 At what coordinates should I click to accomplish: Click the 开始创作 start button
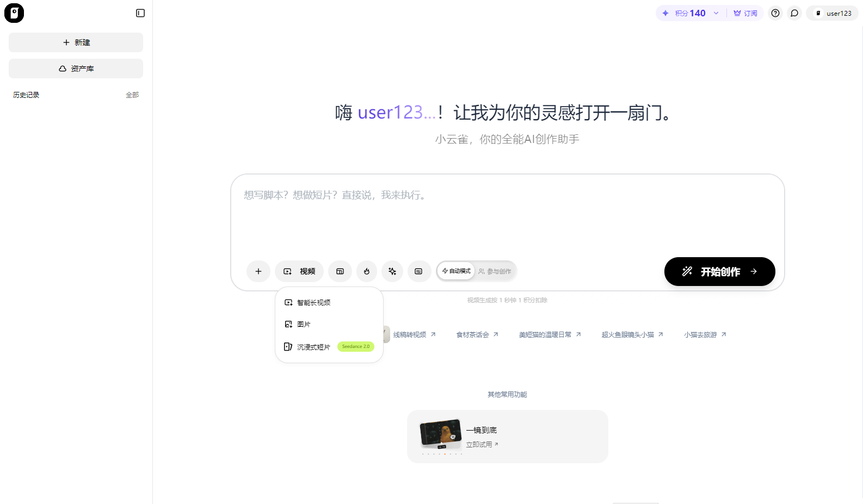pyautogui.click(x=719, y=271)
